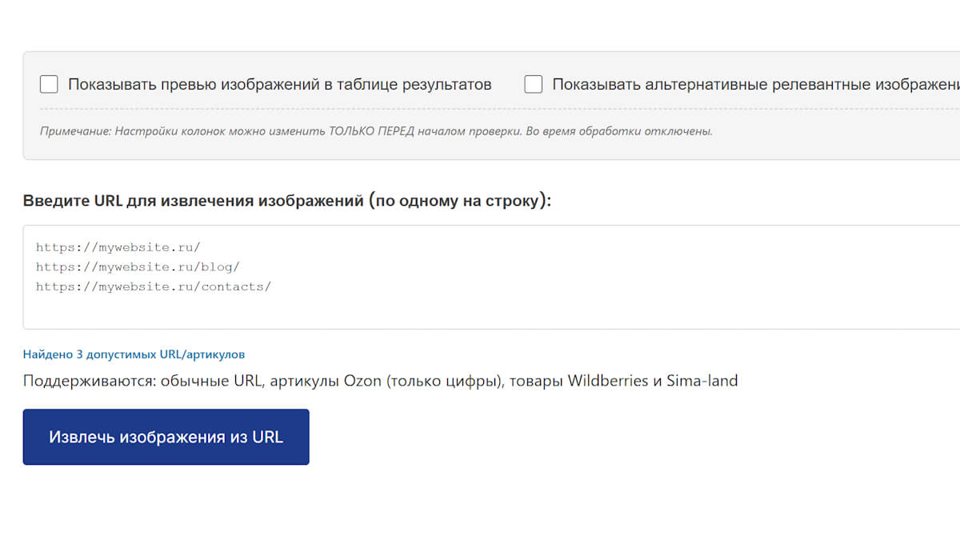The image size is (960, 560).
Task: Click '(по одному на строку)' in the heading
Action: [460, 200]
